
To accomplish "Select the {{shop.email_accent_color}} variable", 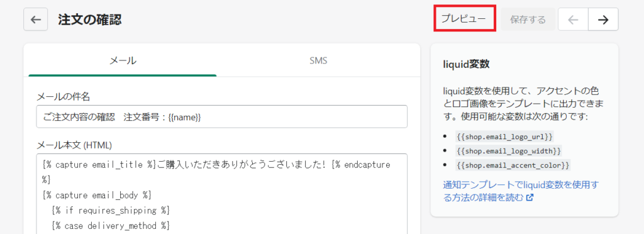I will [513, 165].
